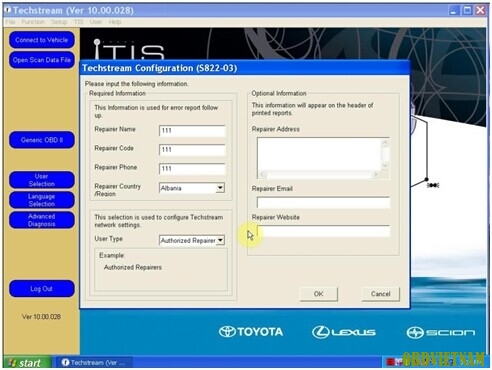
Task: Open the Setup menu
Action: pyautogui.click(x=59, y=22)
